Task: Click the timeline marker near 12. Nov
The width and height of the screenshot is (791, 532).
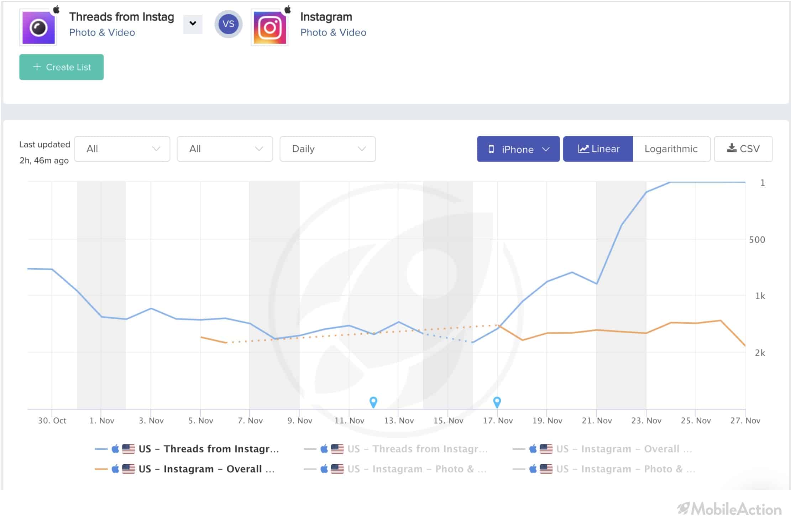Action: 373,402
